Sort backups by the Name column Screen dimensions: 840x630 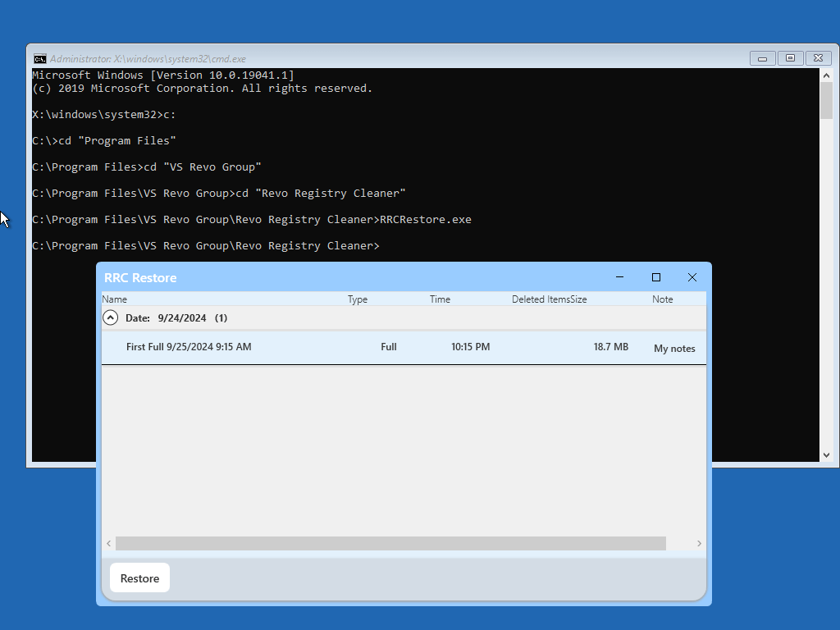115,299
